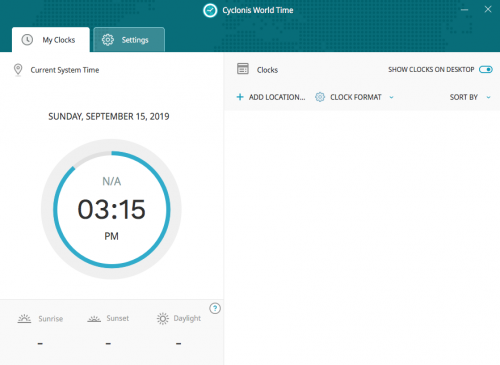Viewport: 500px width, 365px height.
Task: Click ADD LOCATION... button
Action: pos(271,97)
